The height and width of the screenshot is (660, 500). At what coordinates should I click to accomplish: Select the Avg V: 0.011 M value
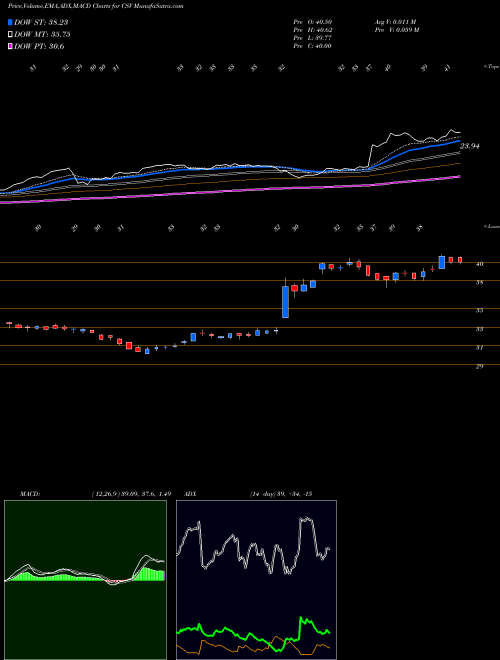395,22
